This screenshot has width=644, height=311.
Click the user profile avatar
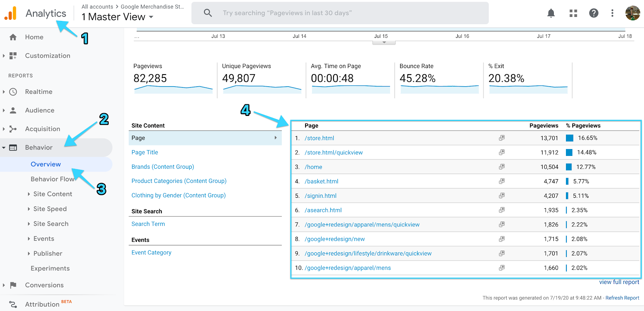point(632,13)
